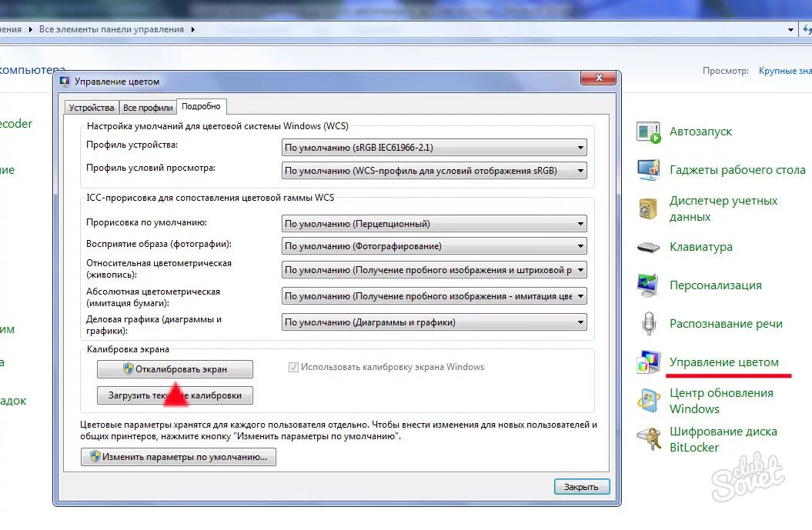Open the Просмотр: Крупные значки view dropdown
The width and height of the screenshot is (812, 530).
(x=785, y=71)
